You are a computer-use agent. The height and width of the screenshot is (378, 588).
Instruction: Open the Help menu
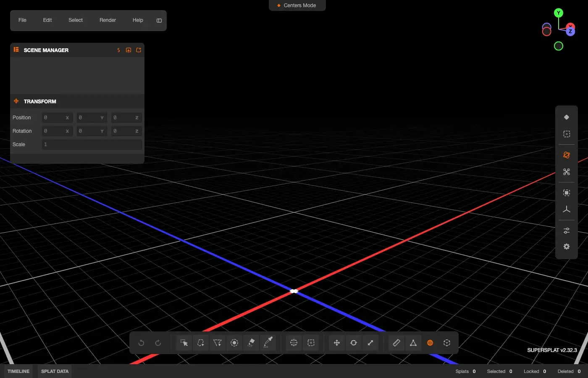click(138, 20)
